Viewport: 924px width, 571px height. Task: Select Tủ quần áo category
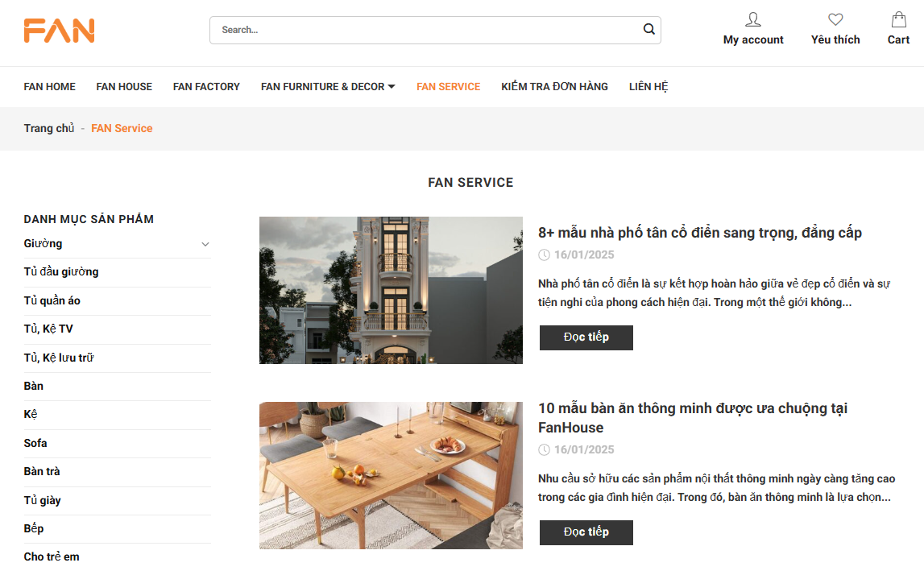[52, 300]
